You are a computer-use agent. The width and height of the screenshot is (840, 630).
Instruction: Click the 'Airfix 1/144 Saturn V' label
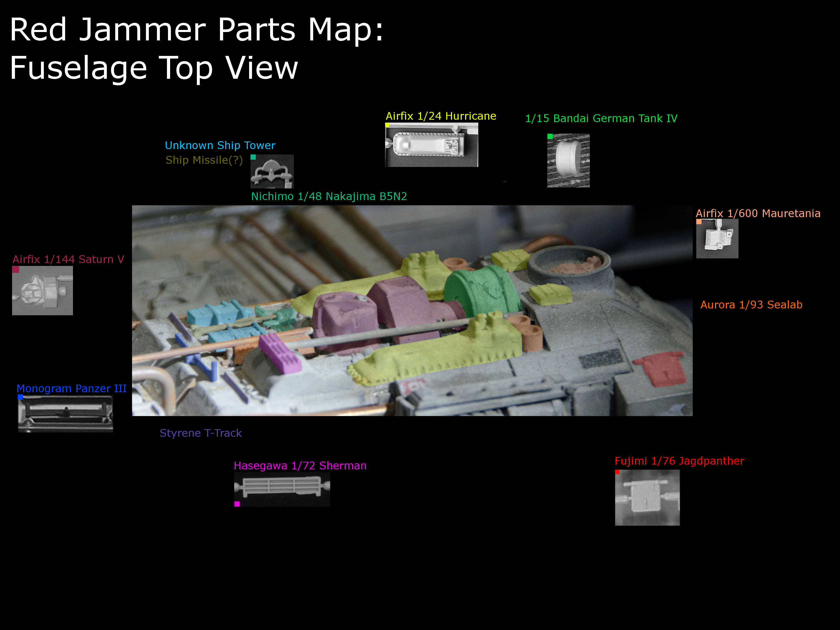[68, 259]
